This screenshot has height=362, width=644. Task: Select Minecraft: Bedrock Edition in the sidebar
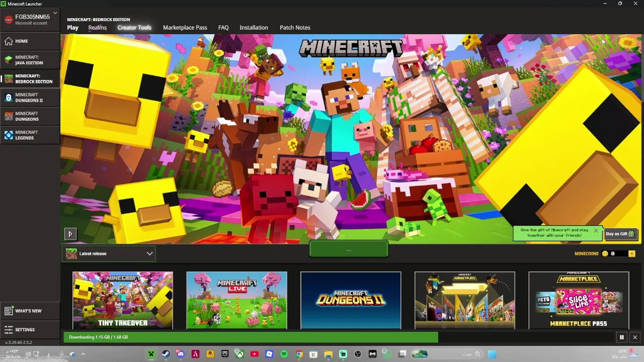(x=30, y=78)
